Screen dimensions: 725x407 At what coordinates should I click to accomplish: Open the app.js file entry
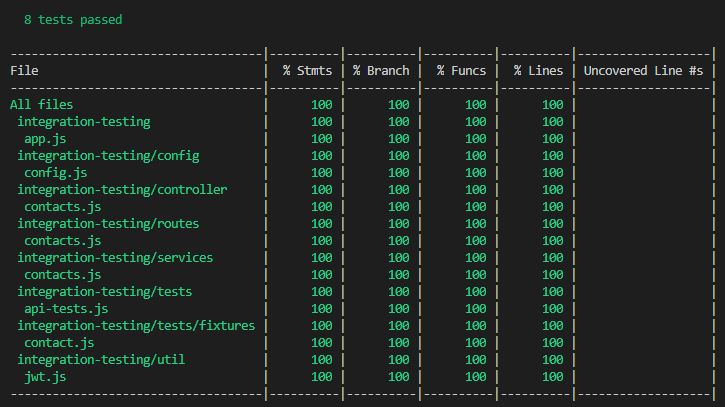45,138
